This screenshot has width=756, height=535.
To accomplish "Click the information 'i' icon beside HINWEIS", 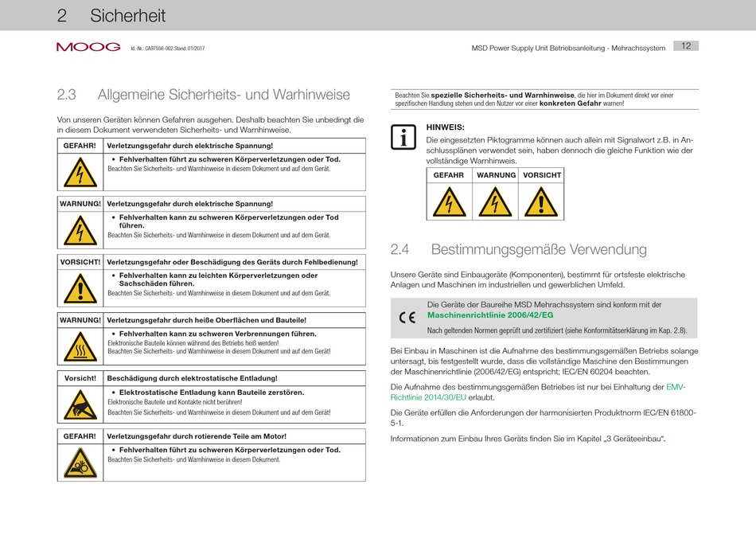I will click(403, 137).
